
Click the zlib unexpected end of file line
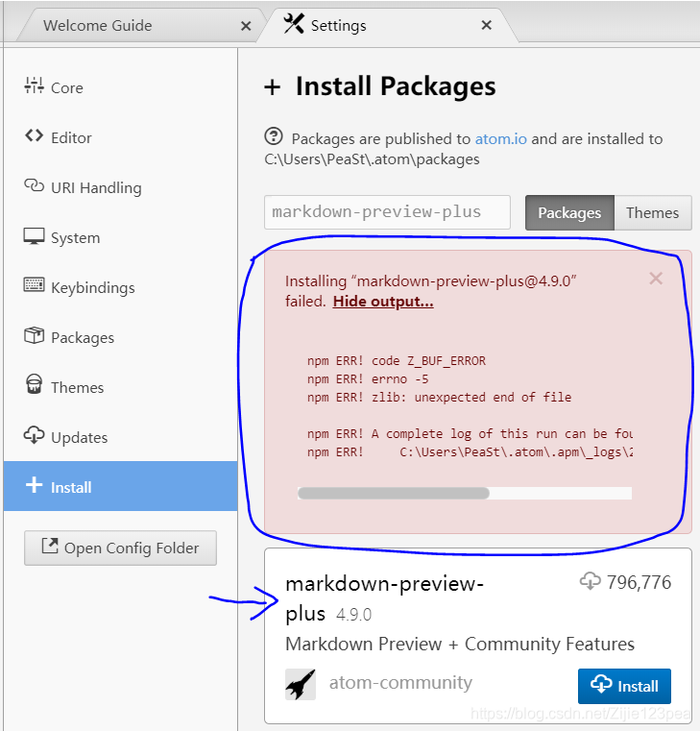tap(439, 398)
